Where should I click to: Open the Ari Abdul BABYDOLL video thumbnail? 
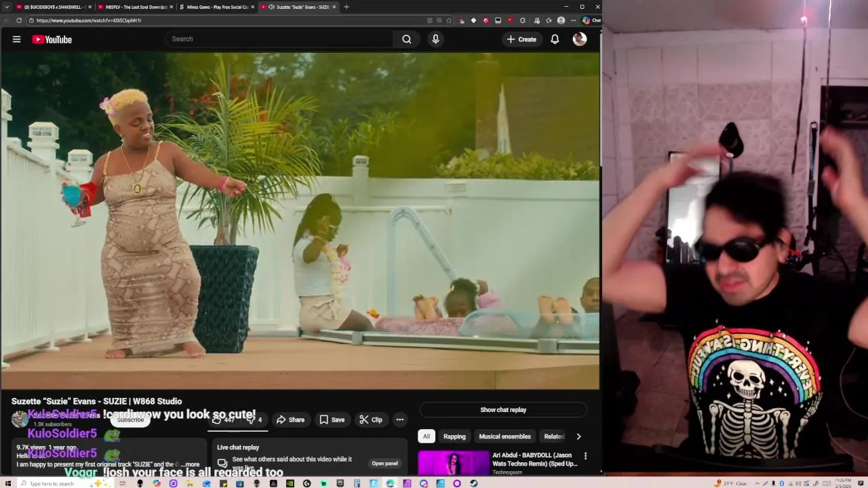tap(454, 464)
